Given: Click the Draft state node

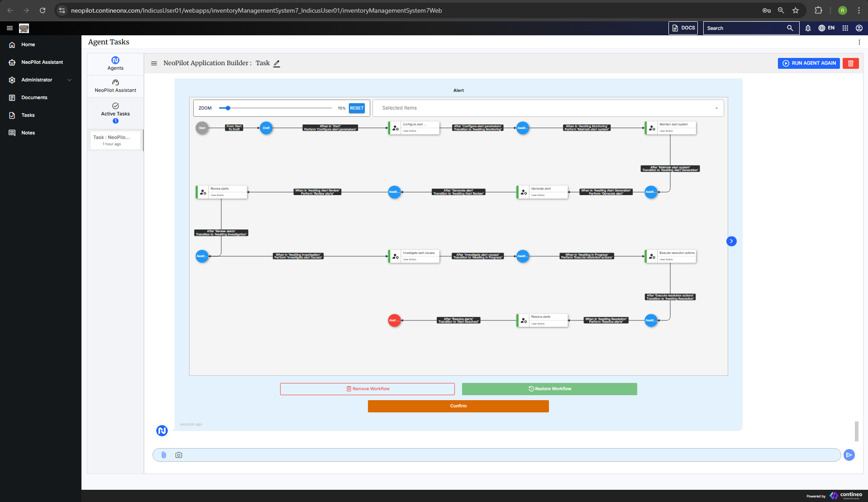Looking at the screenshot, I should click(266, 128).
